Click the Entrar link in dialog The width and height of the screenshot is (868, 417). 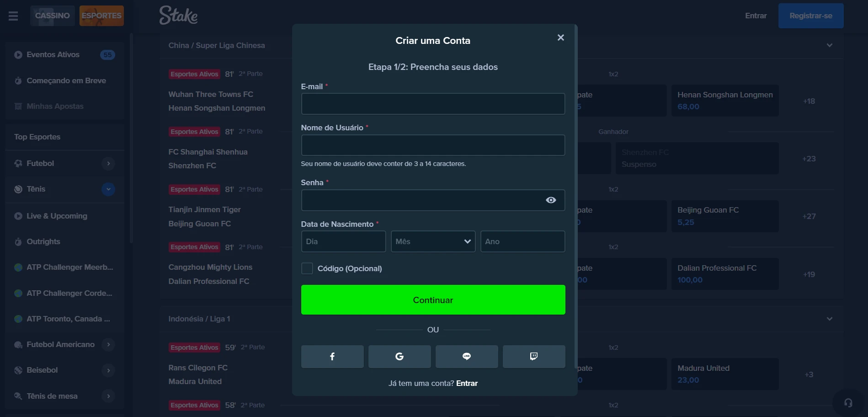tap(467, 383)
